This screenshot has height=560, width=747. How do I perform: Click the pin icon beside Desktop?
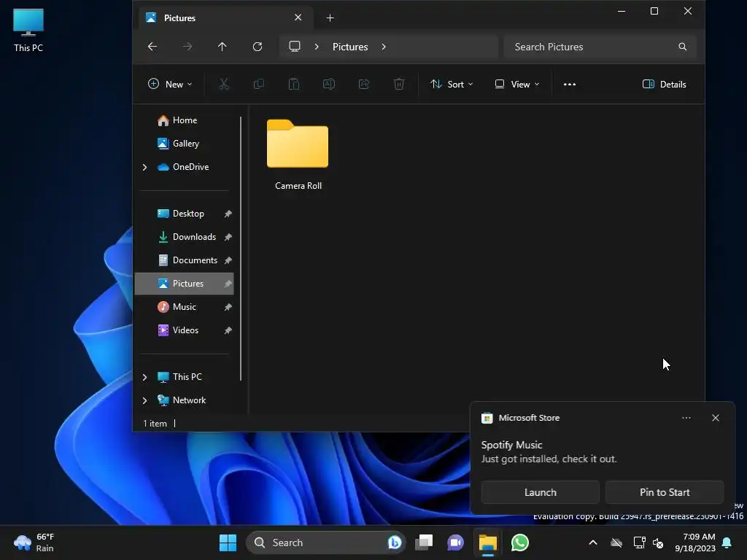coord(228,214)
